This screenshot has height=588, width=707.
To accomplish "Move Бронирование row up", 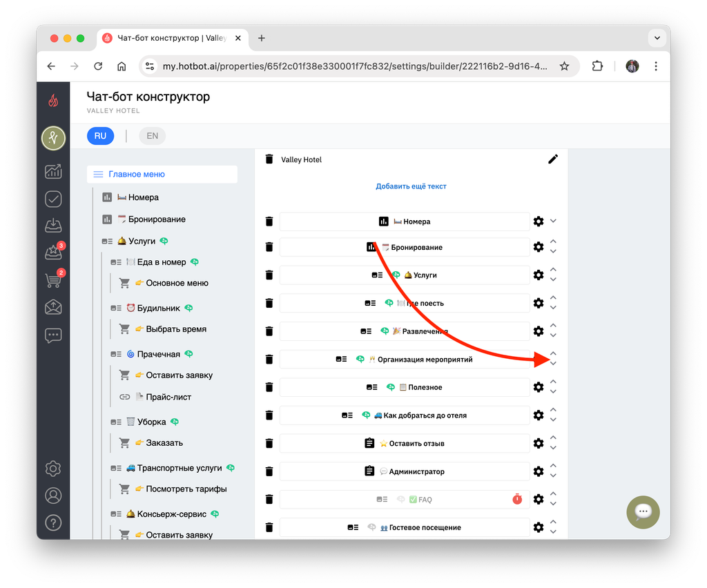I will pos(553,242).
